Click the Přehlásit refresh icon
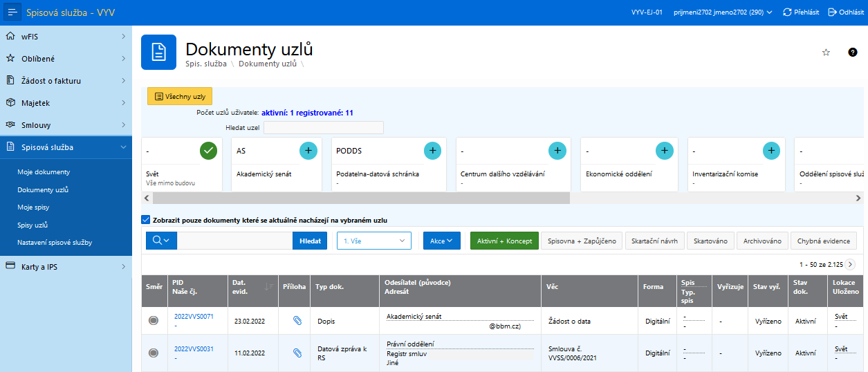The height and width of the screenshot is (372, 868). coord(788,12)
